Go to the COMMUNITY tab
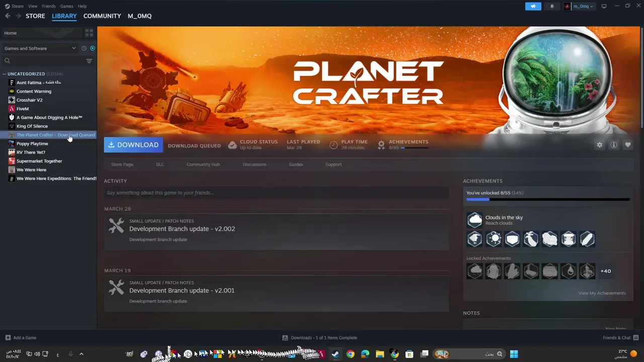The width and height of the screenshot is (644, 362). point(102,16)
